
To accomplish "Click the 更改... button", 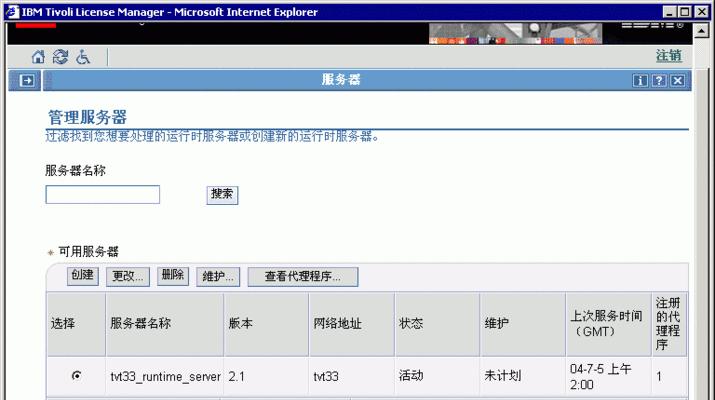I will coord(128,277).
